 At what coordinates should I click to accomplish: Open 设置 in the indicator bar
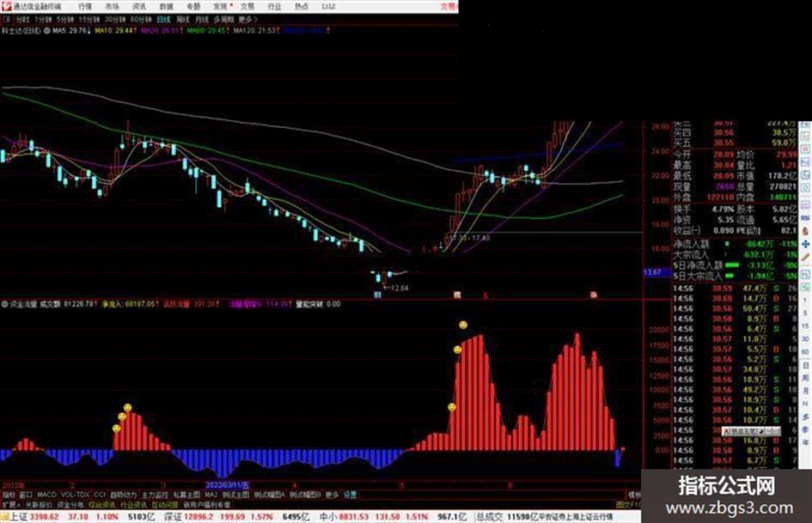coord(350,495)
